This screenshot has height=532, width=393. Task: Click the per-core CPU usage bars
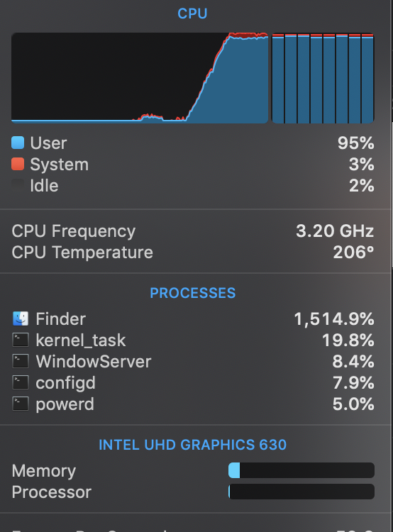coord(323,78)
